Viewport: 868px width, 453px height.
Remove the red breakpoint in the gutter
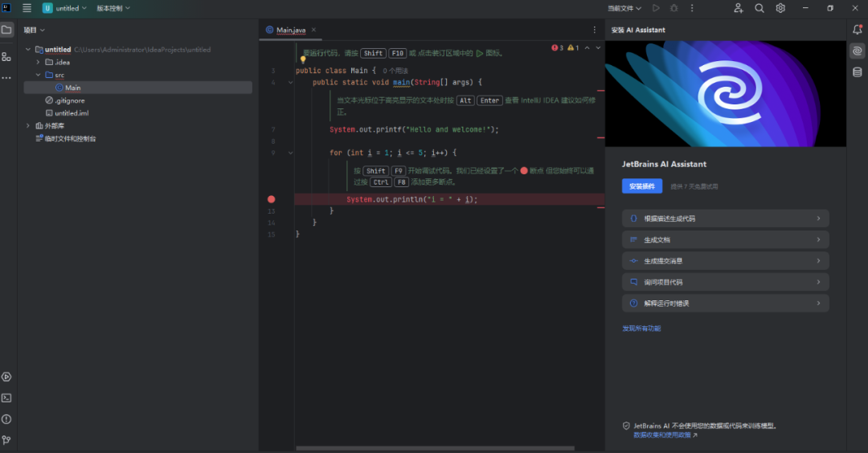(271, 199)
